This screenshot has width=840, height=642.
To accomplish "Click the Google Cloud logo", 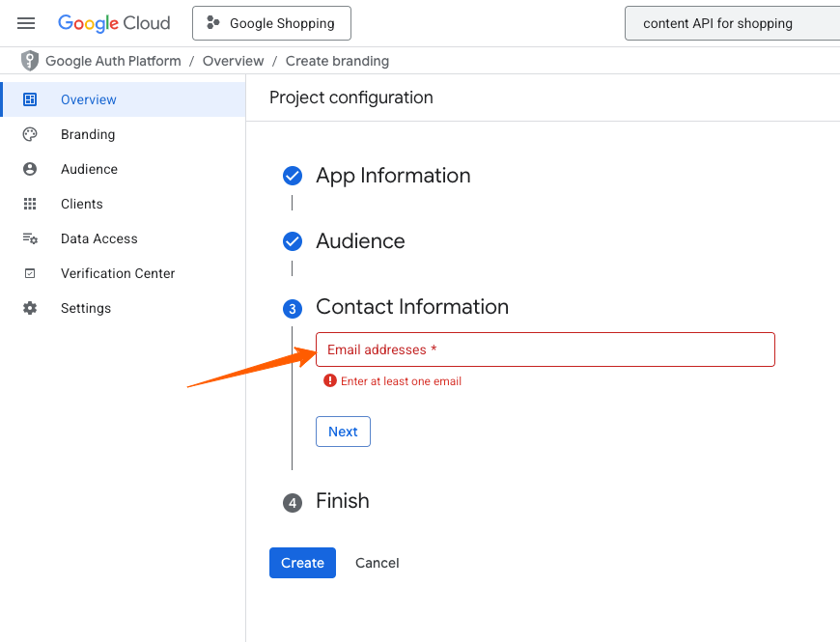I will 114,23.
